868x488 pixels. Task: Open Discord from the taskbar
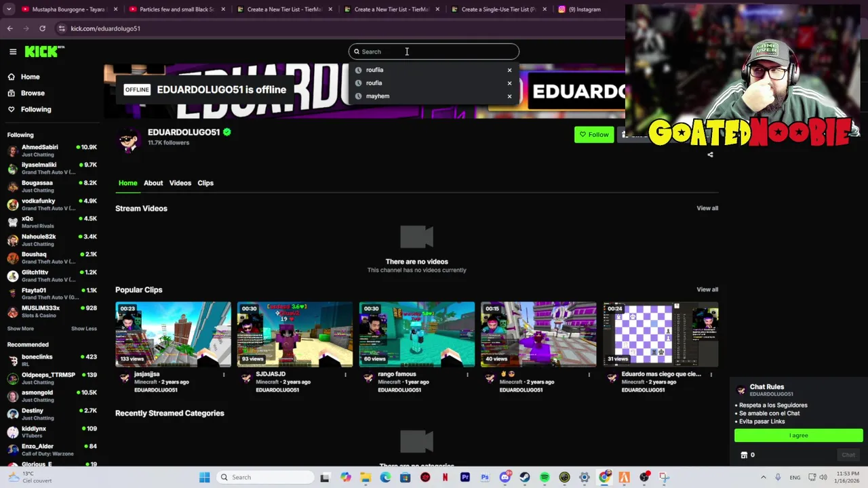click(x=505, y=477)
